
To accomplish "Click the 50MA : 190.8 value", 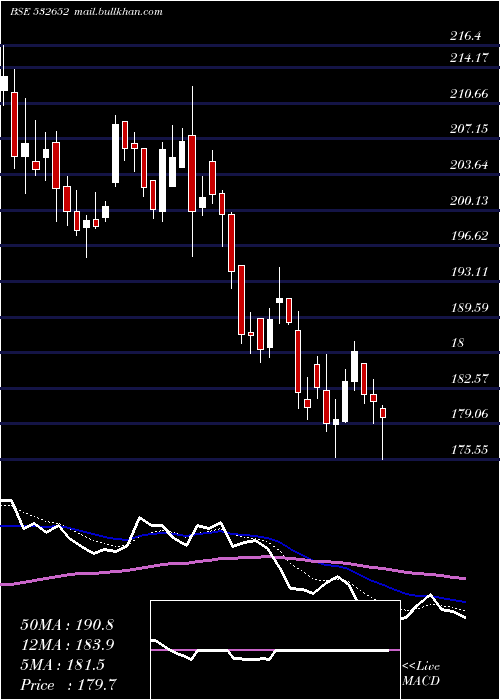I will (67, 625).
